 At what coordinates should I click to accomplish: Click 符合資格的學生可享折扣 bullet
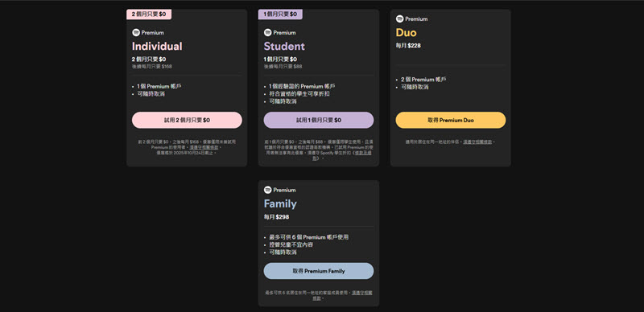(x=299, y=93)
